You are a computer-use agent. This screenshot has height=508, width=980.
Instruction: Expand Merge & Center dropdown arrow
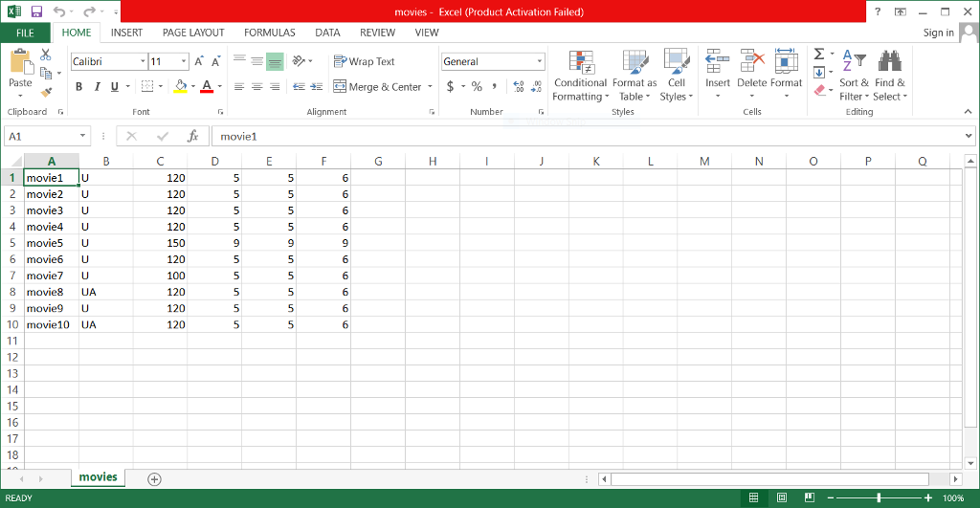[x=430, y=87]
